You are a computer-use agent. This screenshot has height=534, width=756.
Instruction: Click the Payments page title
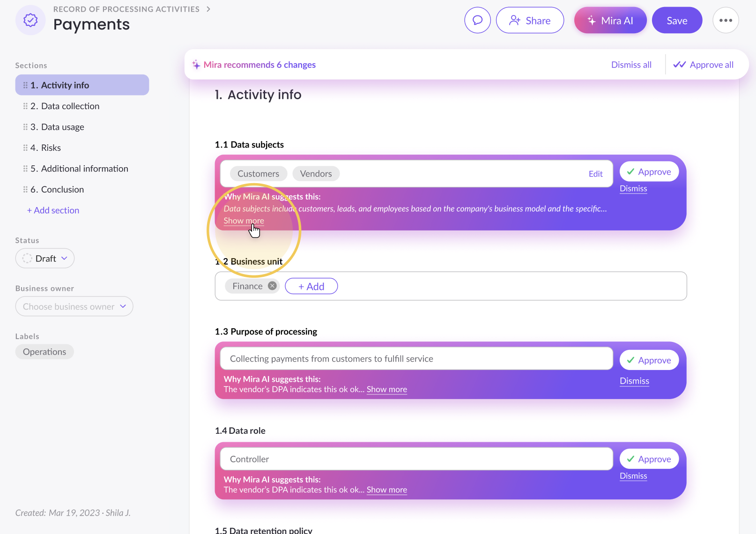coord(91,24)
